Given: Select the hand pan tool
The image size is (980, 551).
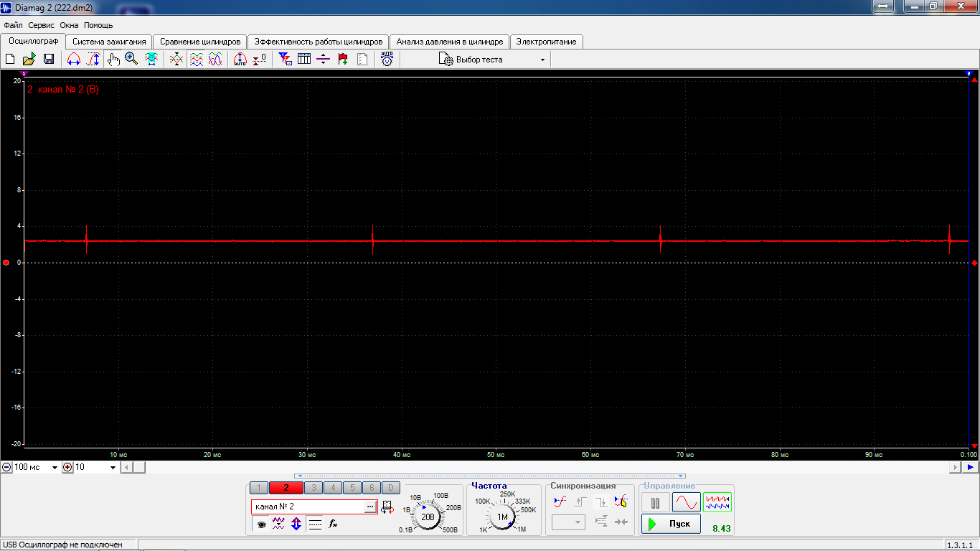Looking at the screenshot, I should click(113, 60).
